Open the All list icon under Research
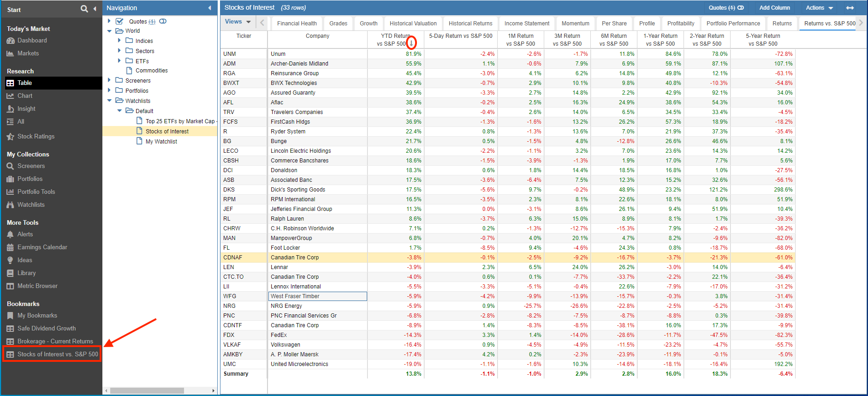The width and height of the screenshot is (868, 396). (10, 122)
